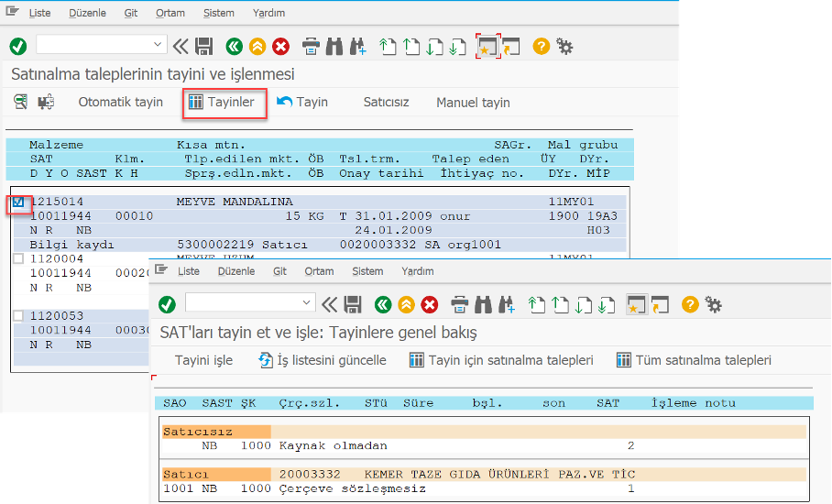Click the Print icon in the lower window
Viewport: 832px width, 504px height.
tap(459, 305)
